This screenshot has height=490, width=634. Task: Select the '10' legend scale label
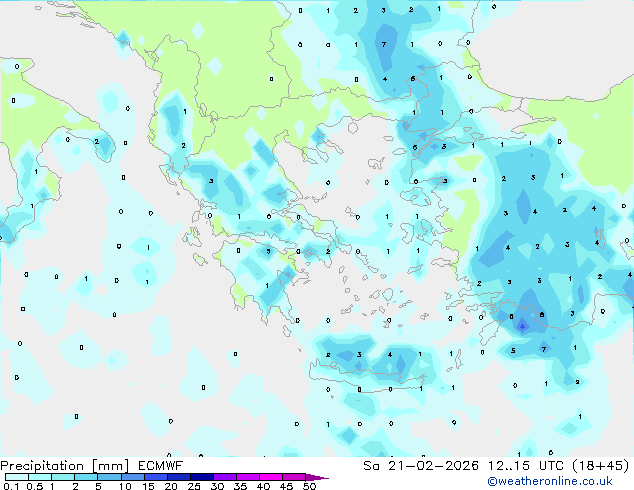[125, 486]
